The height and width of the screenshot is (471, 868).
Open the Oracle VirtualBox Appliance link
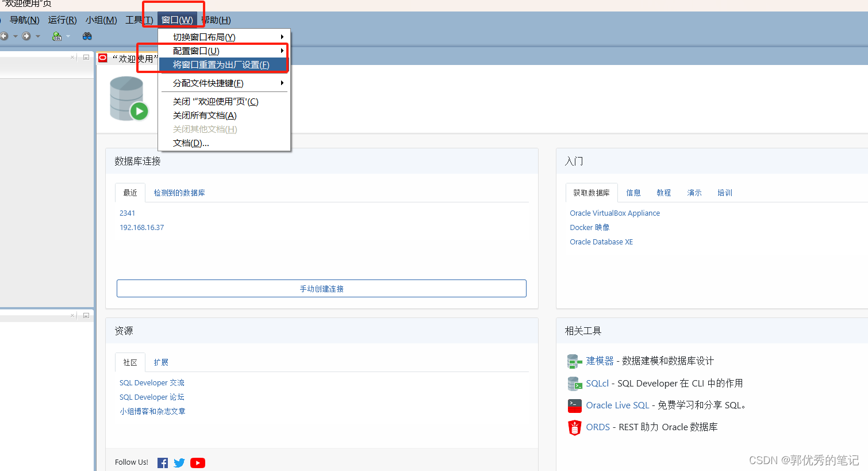pos(614,213)
